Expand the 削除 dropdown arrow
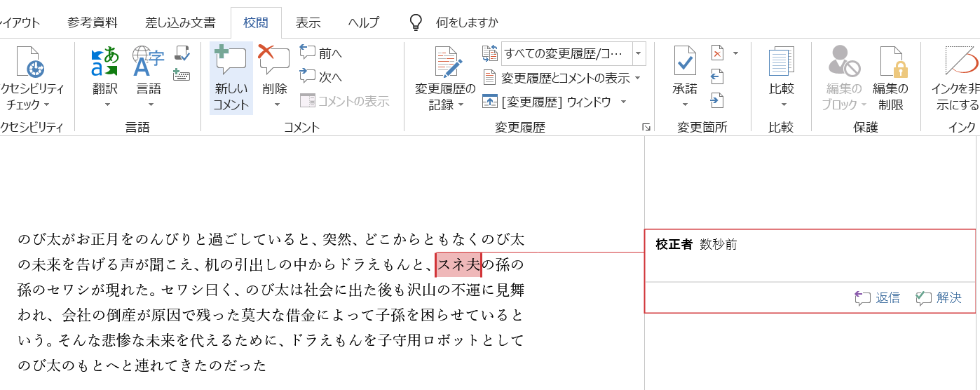 [x=277, y=105]
